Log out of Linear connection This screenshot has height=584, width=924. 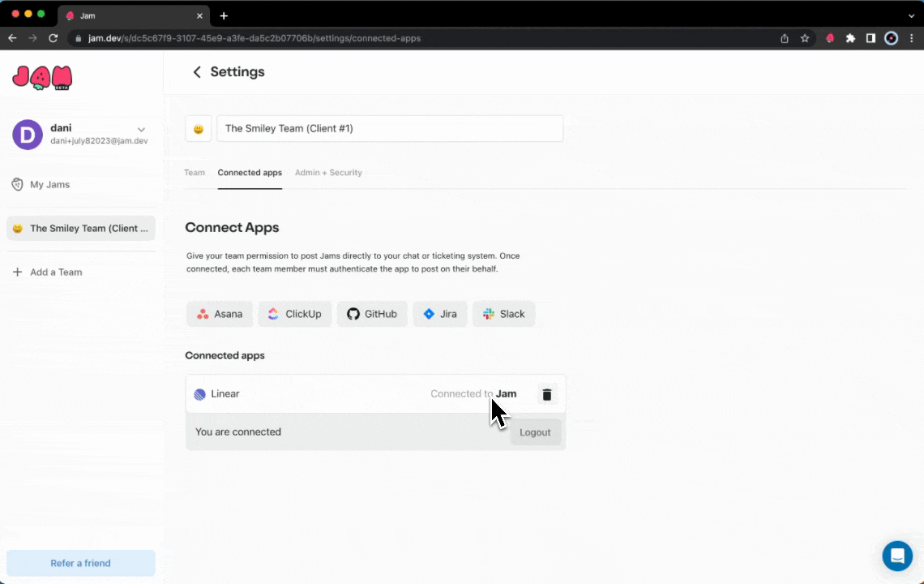click(x=535, y=432)
